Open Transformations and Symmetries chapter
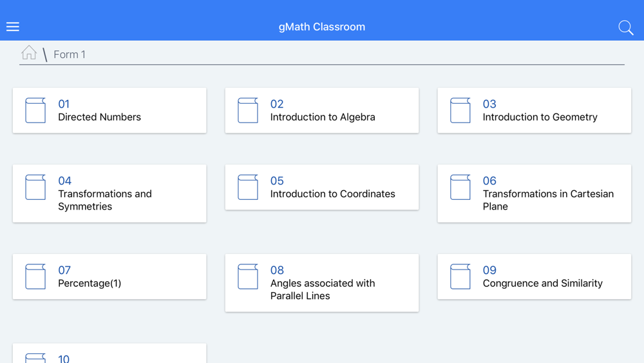Viewport: 644px width, 363px height. [105, 200]
